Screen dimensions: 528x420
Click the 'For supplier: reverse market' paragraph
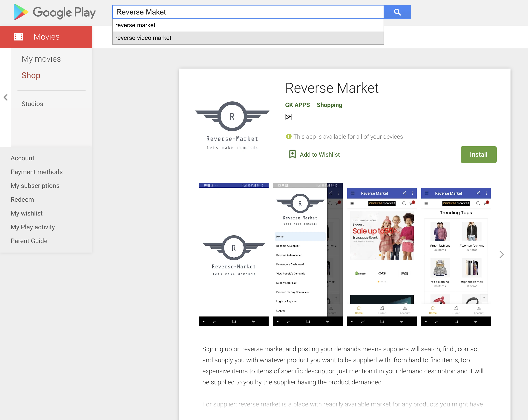[x=342, y=404]
